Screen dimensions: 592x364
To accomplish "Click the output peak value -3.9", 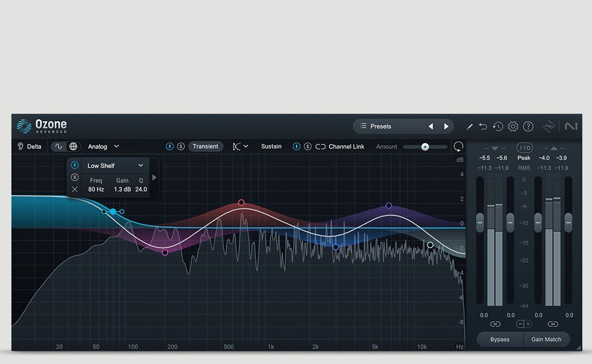I will pyautogui.click(x=561, y=158).
